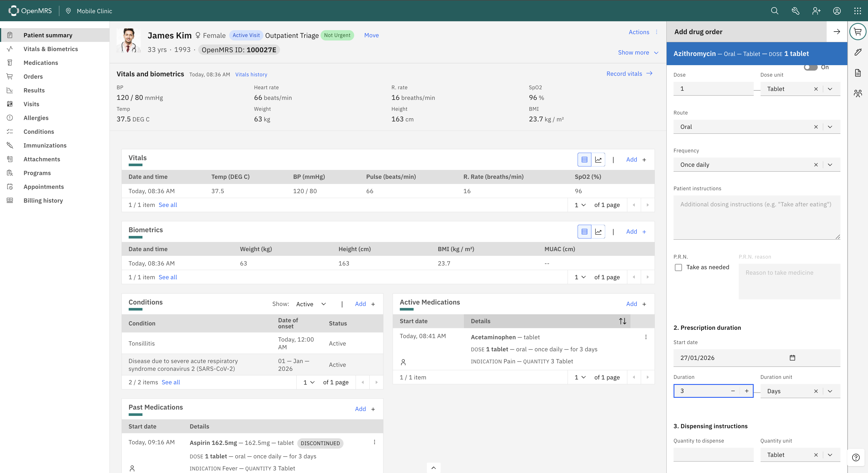This screenshot has width=868, height=473.
Task: Open overflow menu for Acetaminophen medication
Action: click(x=646, y=337)
